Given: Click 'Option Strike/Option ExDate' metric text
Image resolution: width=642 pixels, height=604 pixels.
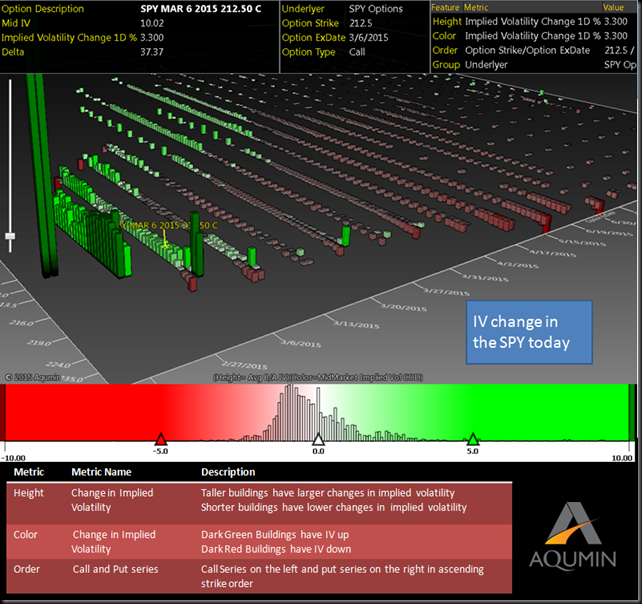Looking at the screenshot, I should [x=527, y=50].
